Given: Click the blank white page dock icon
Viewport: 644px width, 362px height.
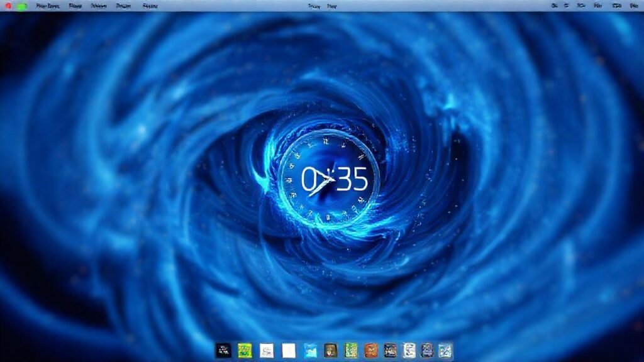Looking at the screenshot, I should click(288, 350).
